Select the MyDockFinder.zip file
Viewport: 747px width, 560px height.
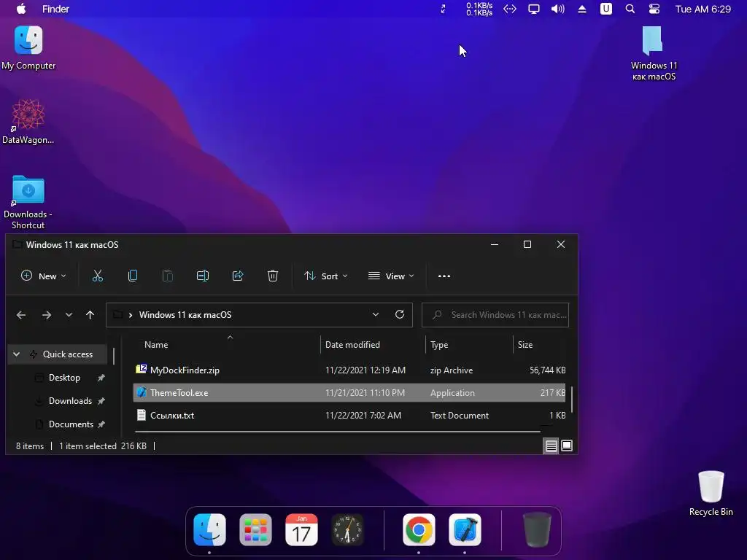349,370
